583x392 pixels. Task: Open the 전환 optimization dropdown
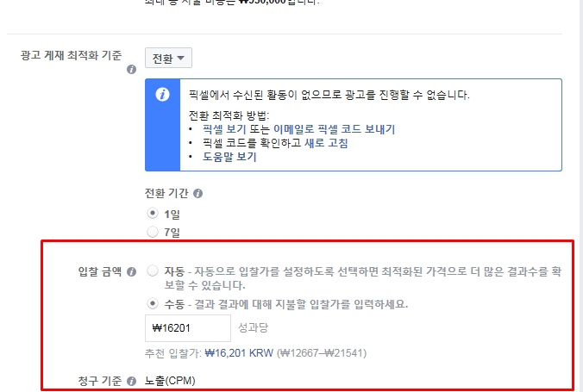[x=168, y=58]
